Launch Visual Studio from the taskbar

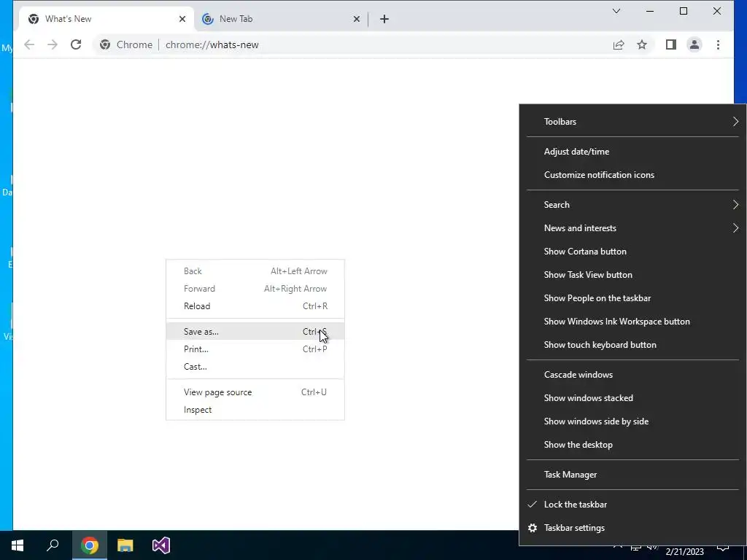click(x=161, y=545)
